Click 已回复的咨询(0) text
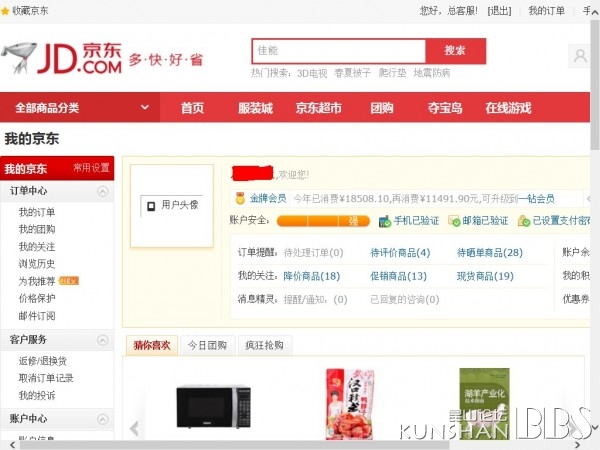600x450 pixels. tap(404, 299)
